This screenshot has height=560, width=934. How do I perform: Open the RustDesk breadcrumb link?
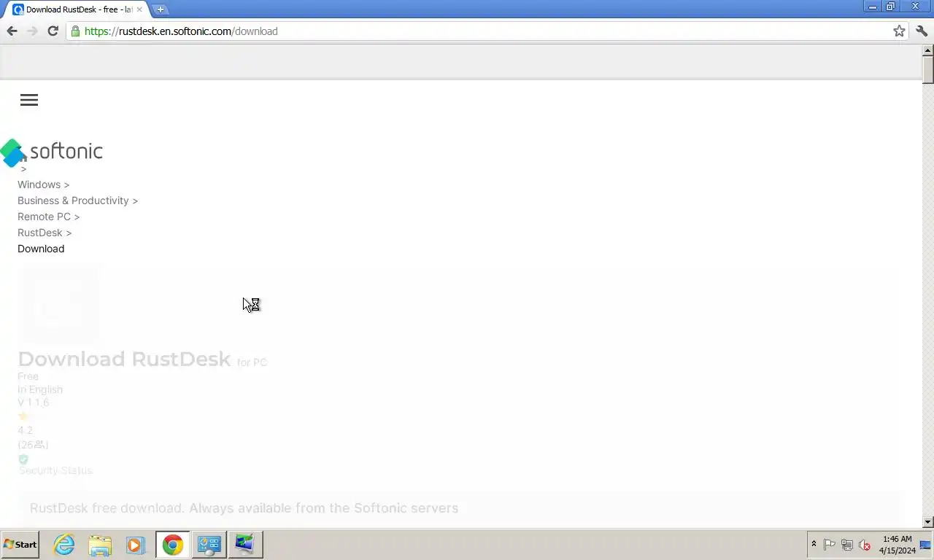(40, 233)
